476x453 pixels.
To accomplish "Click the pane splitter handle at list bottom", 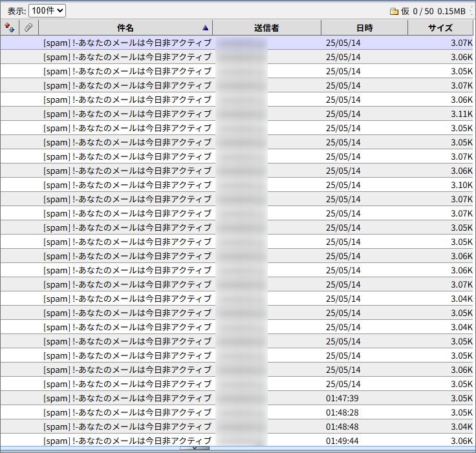I will coord(195,448).
